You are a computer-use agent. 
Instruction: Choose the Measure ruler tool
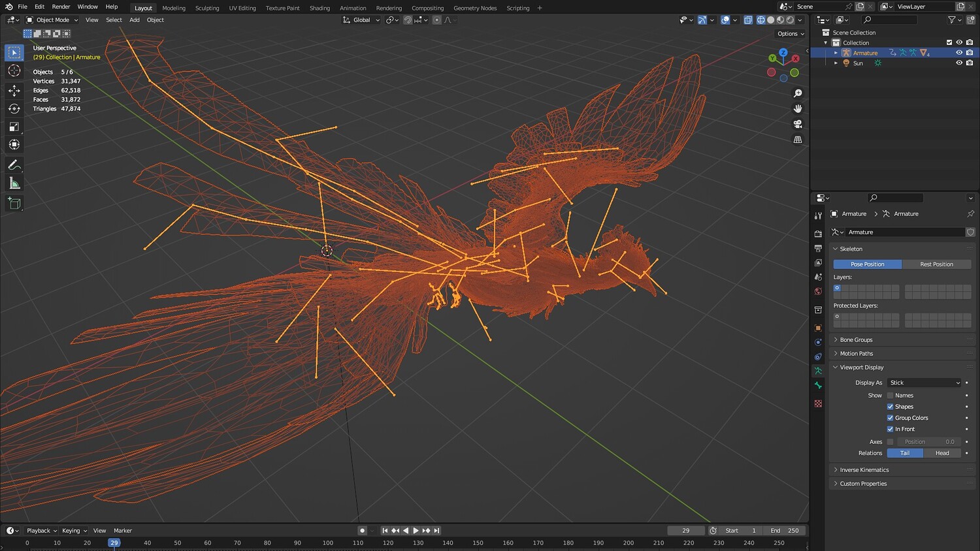pos(14,183)
